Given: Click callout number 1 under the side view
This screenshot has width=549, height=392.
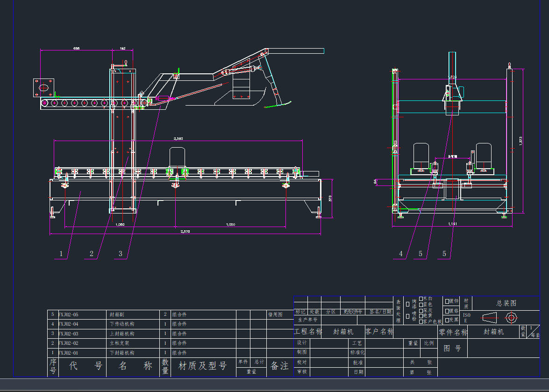Looking at the screenshot, I should coord(61,254).
